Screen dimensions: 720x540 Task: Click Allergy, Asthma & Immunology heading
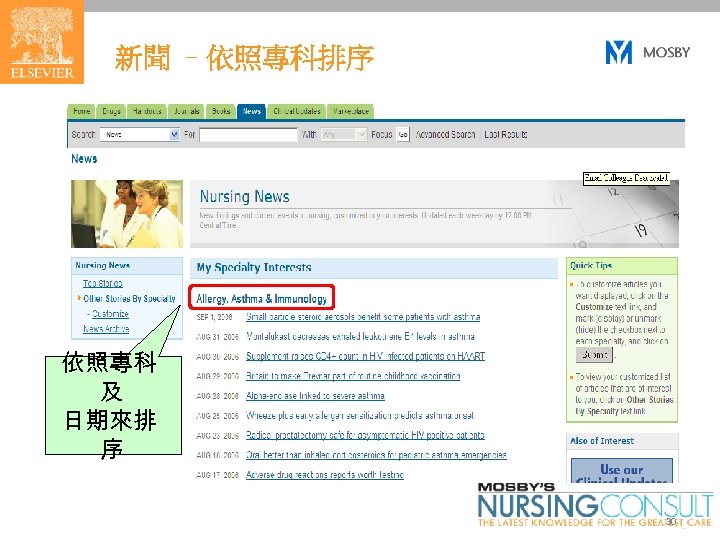click(x=261, y=299)
